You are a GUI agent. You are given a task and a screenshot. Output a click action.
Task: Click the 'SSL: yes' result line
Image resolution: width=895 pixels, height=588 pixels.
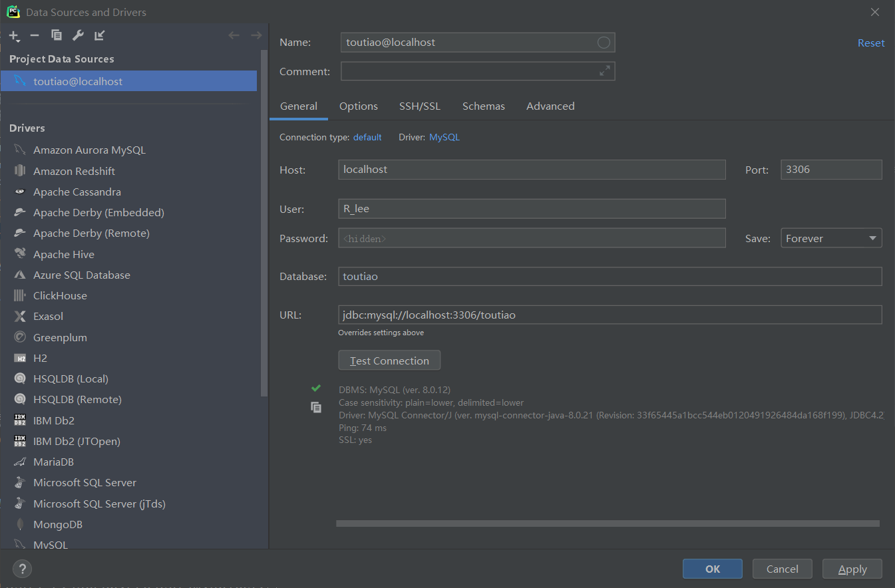click(355, 440)
